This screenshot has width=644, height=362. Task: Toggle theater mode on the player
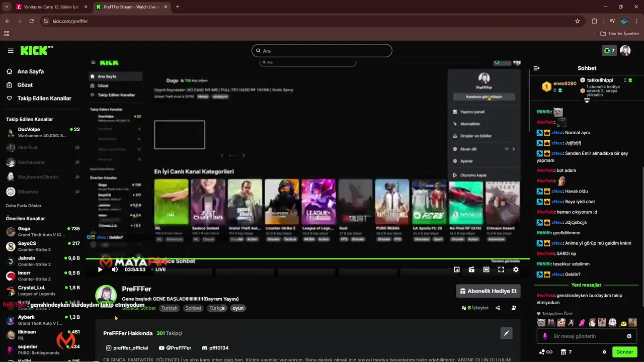486,269
